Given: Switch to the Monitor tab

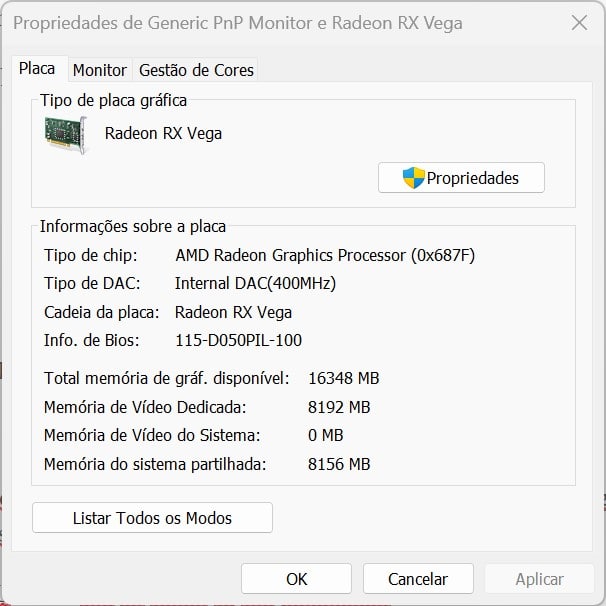Looking at the screenshot, I should tap(100, 70).
